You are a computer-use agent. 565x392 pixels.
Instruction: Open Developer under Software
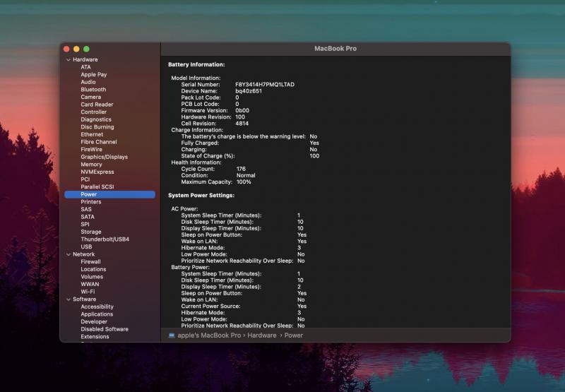(x=94, y=322)
